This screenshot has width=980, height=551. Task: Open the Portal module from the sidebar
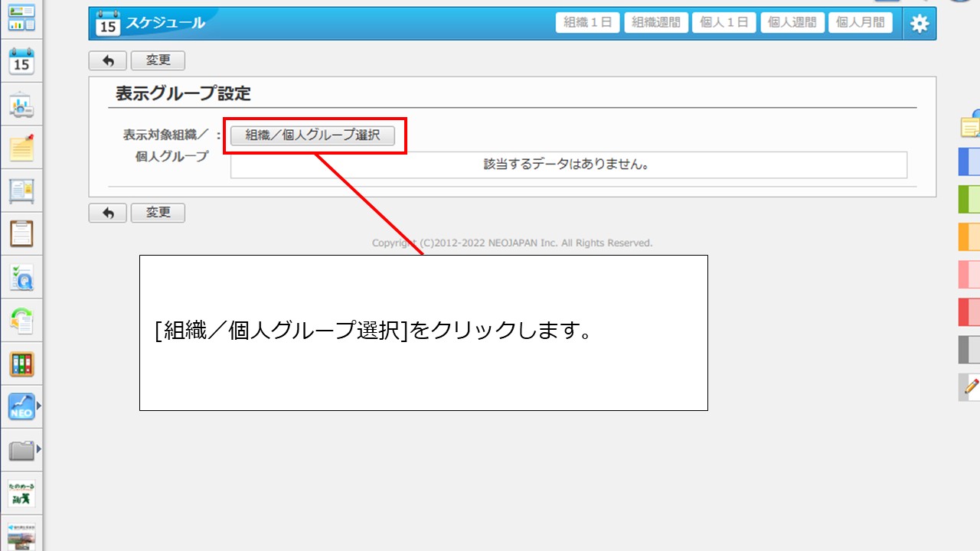pos(21,19)
